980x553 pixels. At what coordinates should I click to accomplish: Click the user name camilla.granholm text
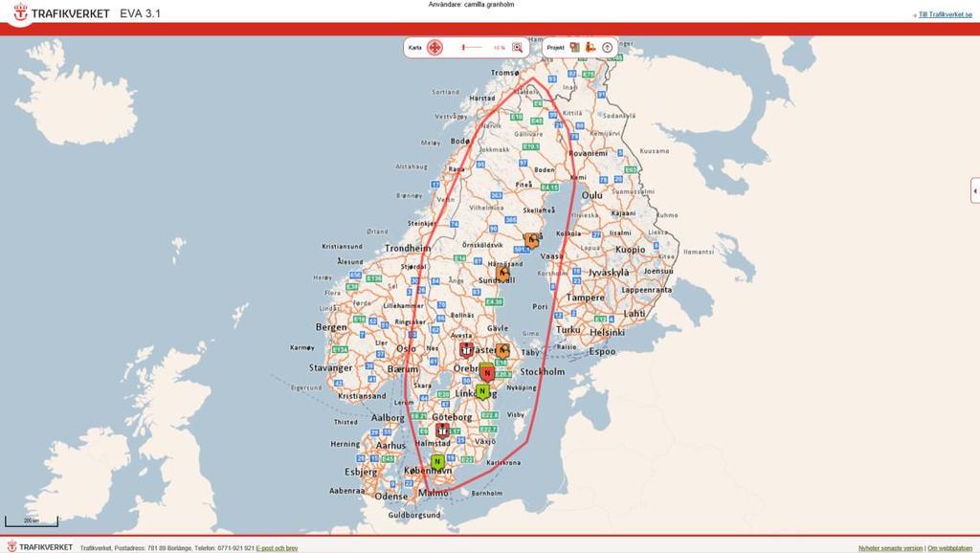coord(489,5)
